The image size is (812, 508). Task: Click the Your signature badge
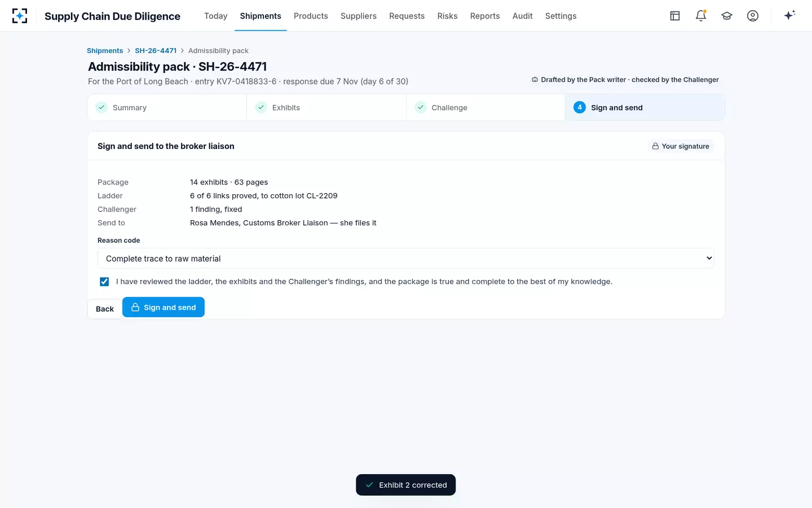[681, 146]
